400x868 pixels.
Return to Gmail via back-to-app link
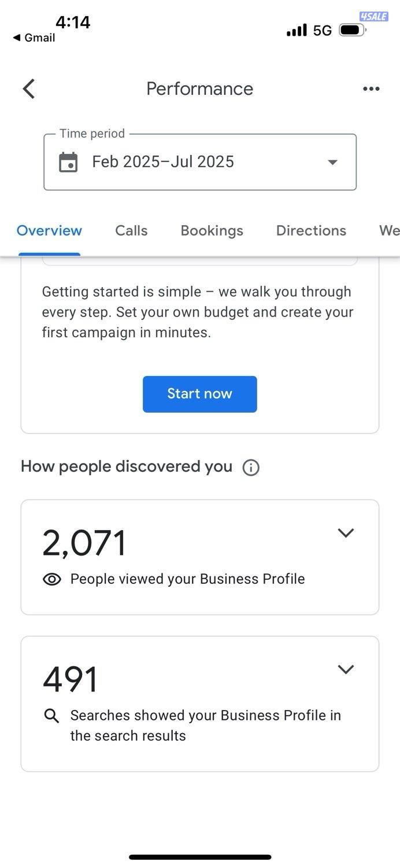pyautogui.click(x=34, y=38)
